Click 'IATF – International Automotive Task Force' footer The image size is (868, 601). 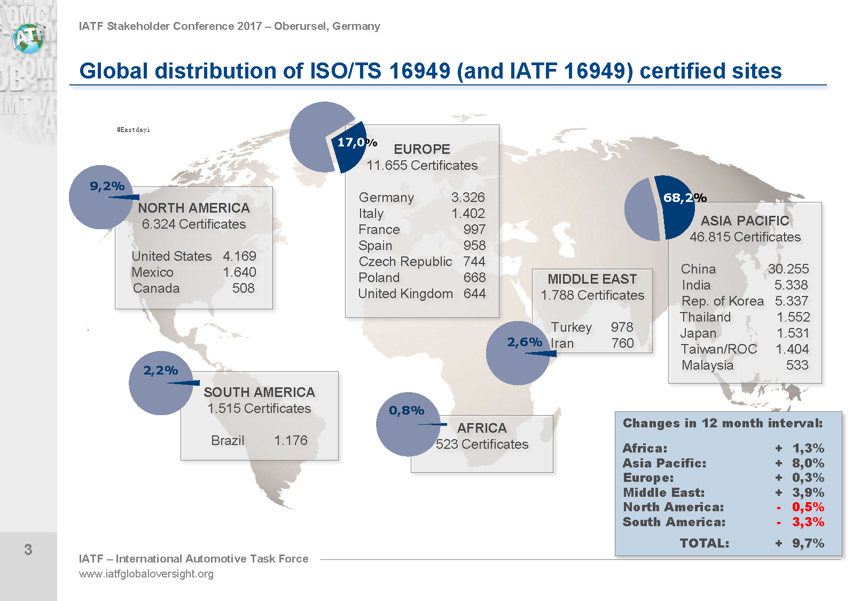coord(193,559)
